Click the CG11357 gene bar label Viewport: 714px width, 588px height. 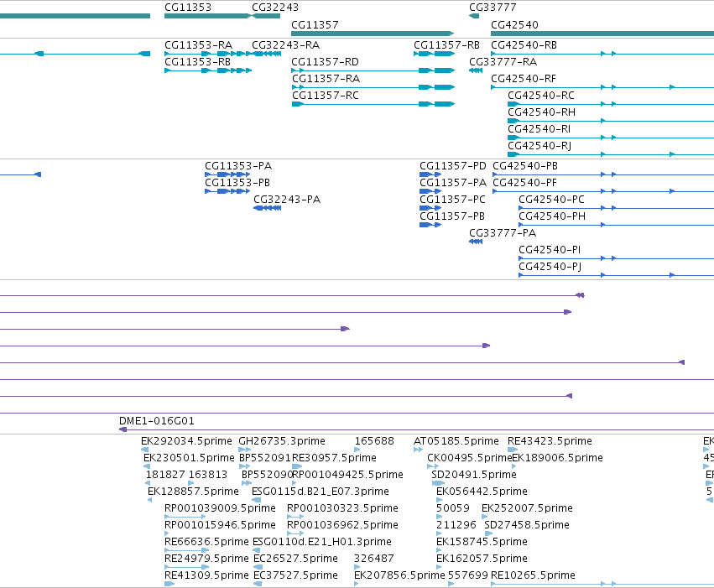(315, 25)
